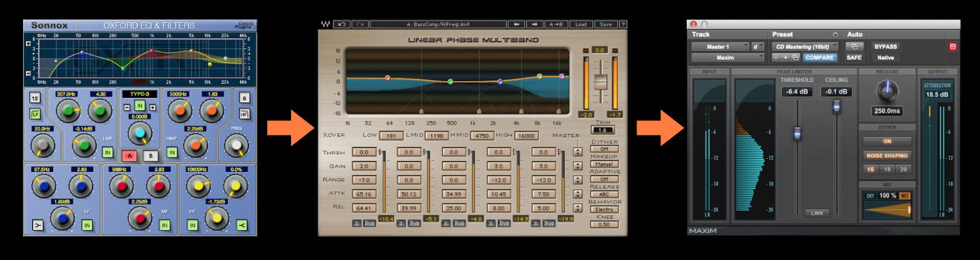Screen dimensions: 980x260
Task: Click the Knee value 0.50 field
Action: click(x=604, y=224)
